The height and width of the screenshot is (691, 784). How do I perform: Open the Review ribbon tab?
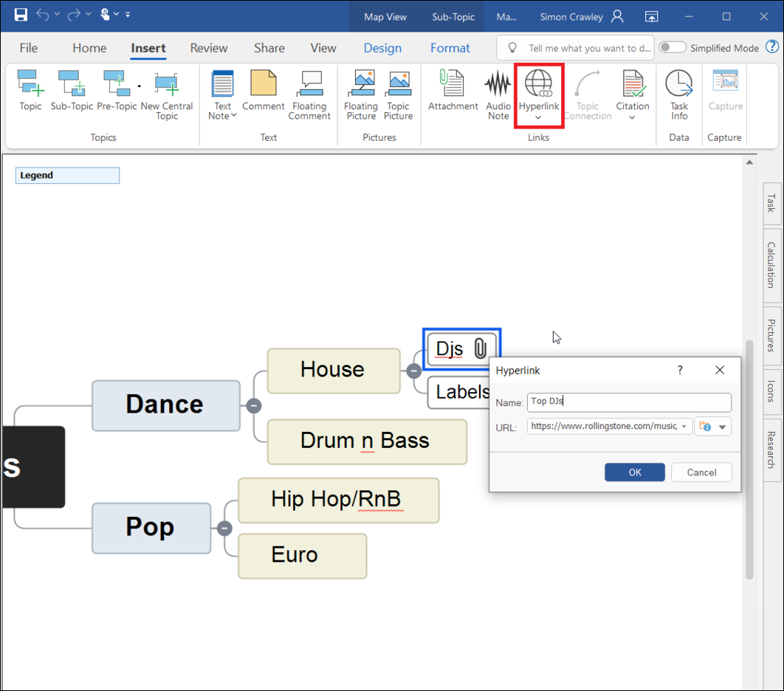pos(209,48)
